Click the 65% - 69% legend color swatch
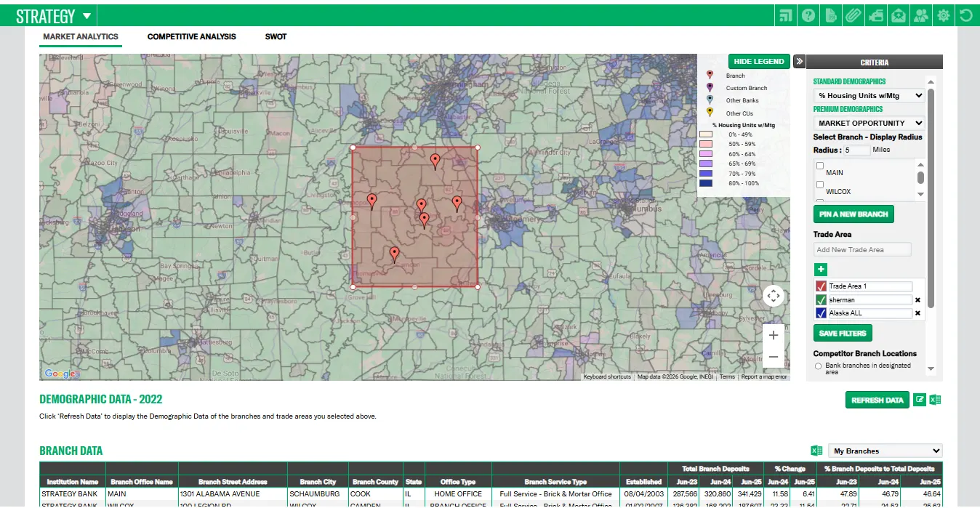The height and width of the screenshot is (508, 980). pyautogui.click(x=705, y=164)
